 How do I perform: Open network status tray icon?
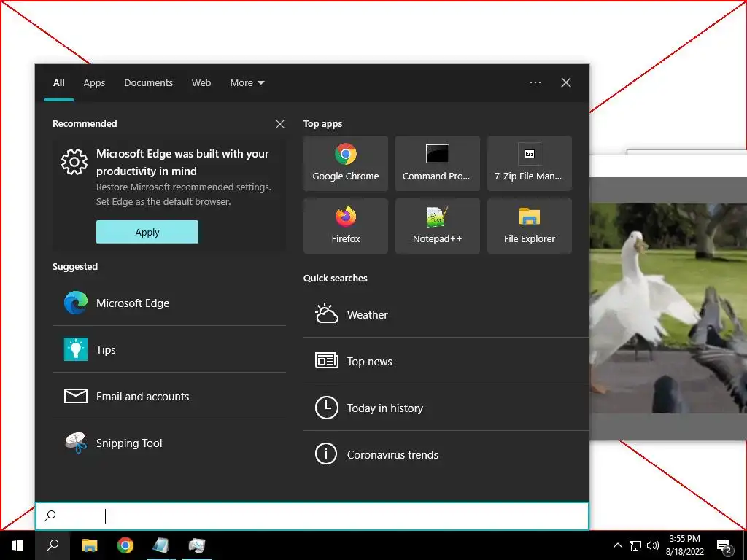(635, 545)
